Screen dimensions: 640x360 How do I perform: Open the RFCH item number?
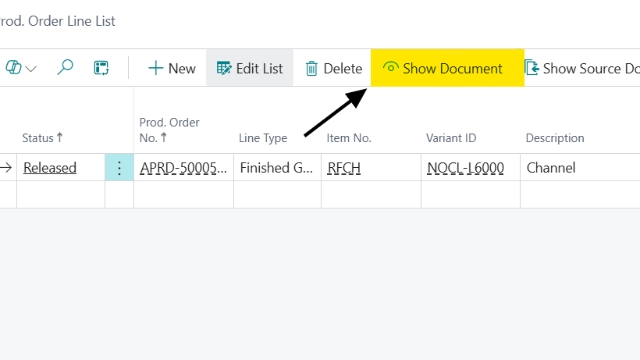pyautogui.click(x=344, y=168)
